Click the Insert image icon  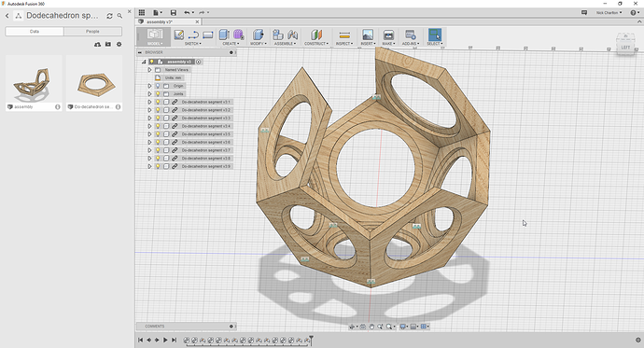368,35
